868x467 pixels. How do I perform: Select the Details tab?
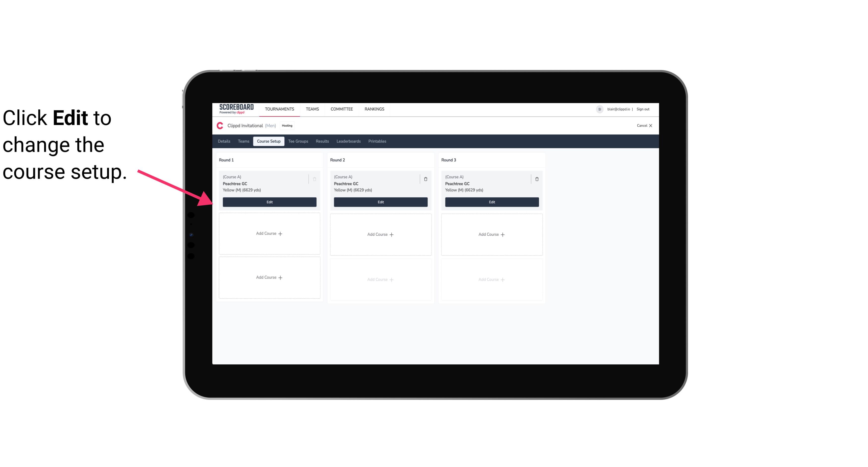(x=225, y=141)
